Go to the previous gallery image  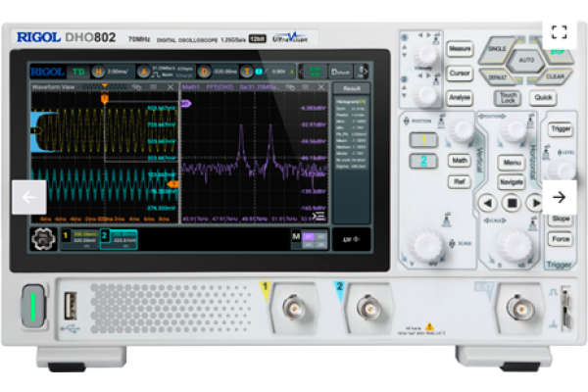[x=28, y=196]
